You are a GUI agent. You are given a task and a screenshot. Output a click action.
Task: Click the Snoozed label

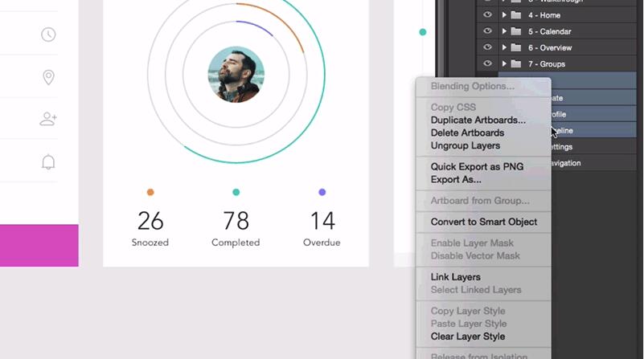point(150,243)
